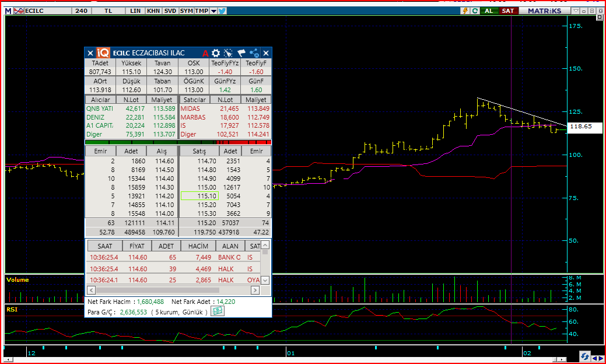Open the chart indicator icon beside ECILC
Image resolution: width=606 pixels, height=364 pixels.
click(x=18, y=11)
